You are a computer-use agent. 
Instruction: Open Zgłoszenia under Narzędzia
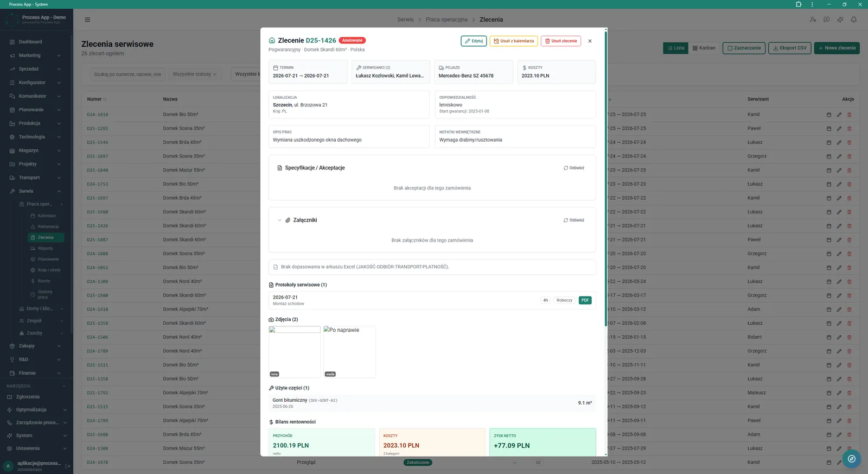36,397
